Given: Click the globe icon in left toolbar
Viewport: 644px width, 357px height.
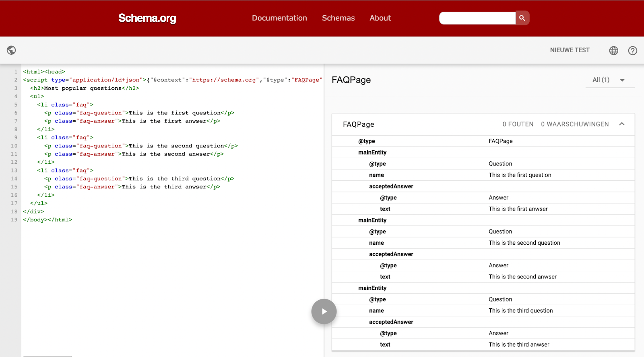Looking at the screenshot, I should pos(11,50).
